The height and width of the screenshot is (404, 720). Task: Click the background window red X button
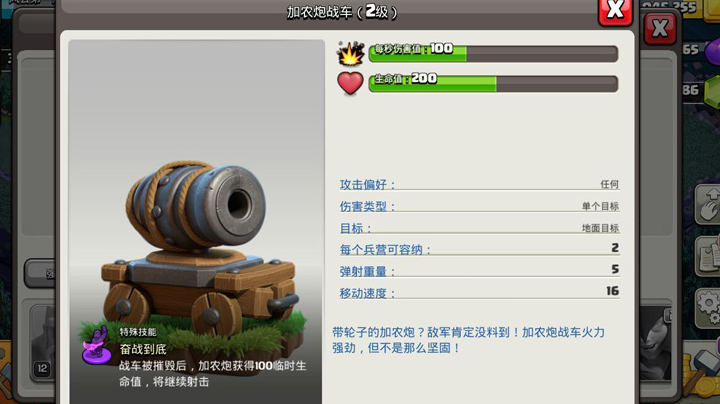[660, 29]
